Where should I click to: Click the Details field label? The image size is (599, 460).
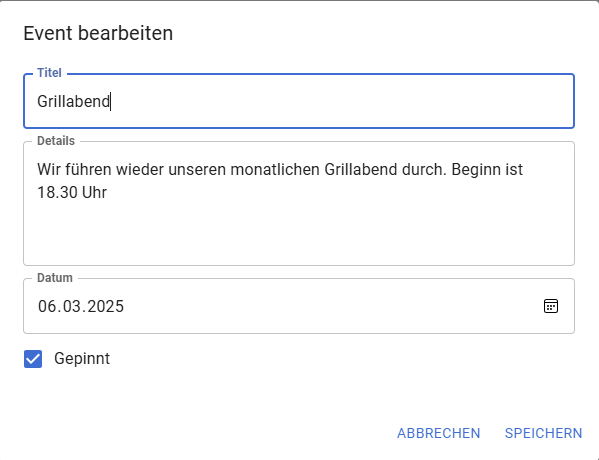[56, 141]
